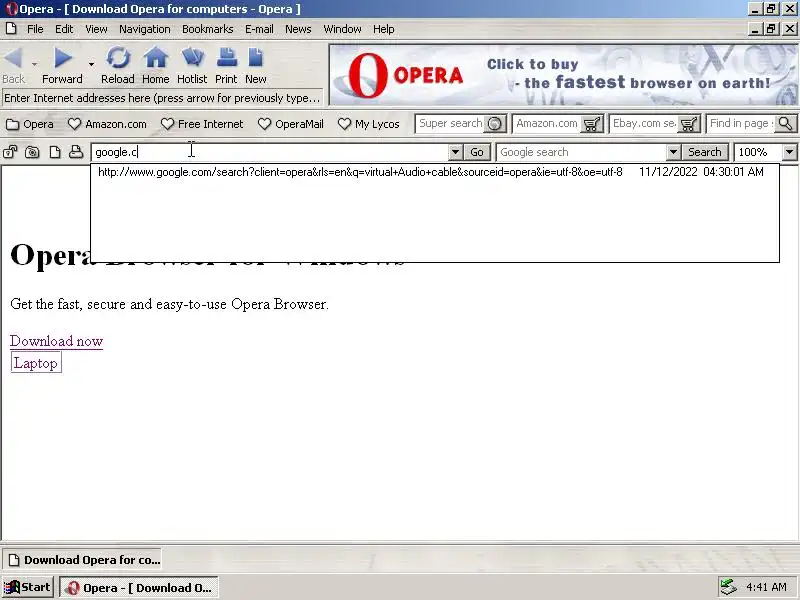The width and height of the screenshot is (800, 600).
Task: Open the News menu
Action: point(298,29)
